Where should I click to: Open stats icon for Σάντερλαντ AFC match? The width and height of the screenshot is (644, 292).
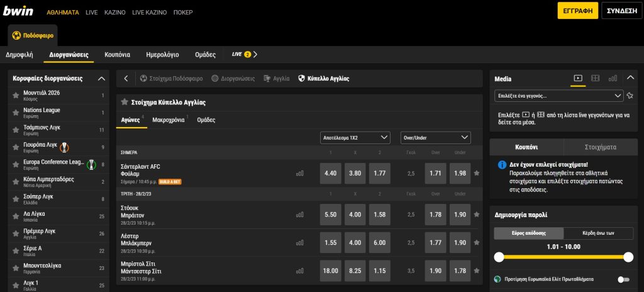(x=300, y=174)
